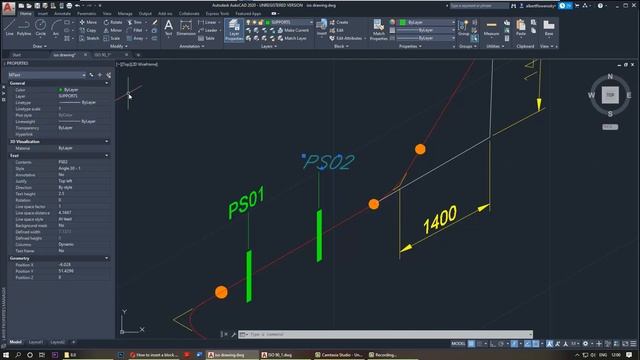Click Plot printer icon in quick access
The height and width of the screenshot is (360, 640).
69,6
